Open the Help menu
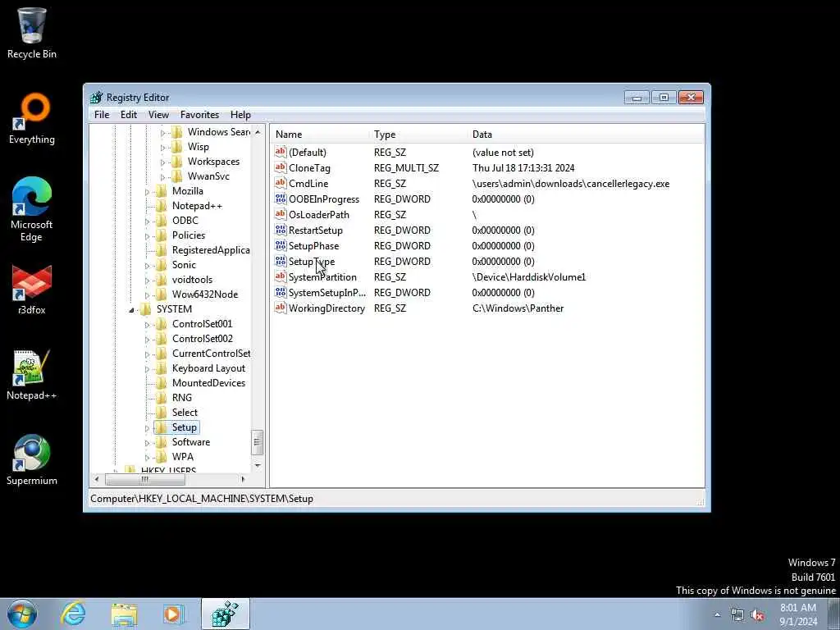The height and width of the screenshot is (630, 840). coord(240,115)
